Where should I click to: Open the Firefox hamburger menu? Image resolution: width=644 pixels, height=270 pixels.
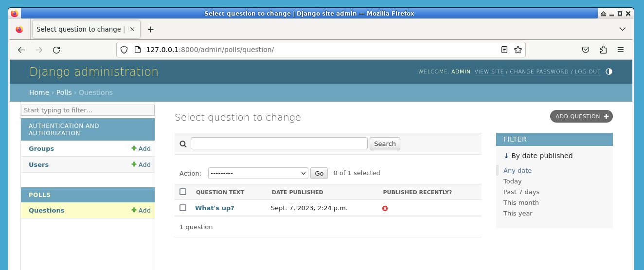[x=621, y=50]
